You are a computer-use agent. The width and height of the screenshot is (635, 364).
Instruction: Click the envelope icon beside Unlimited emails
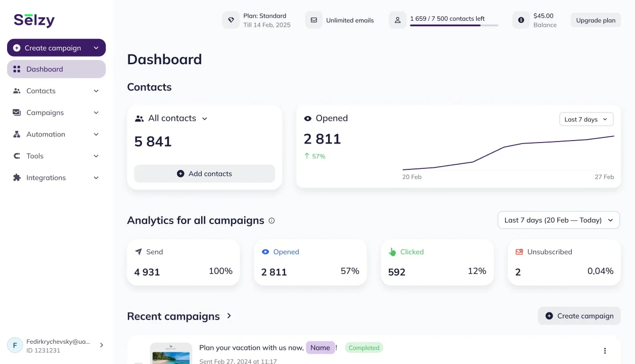(x=314, y=20)
